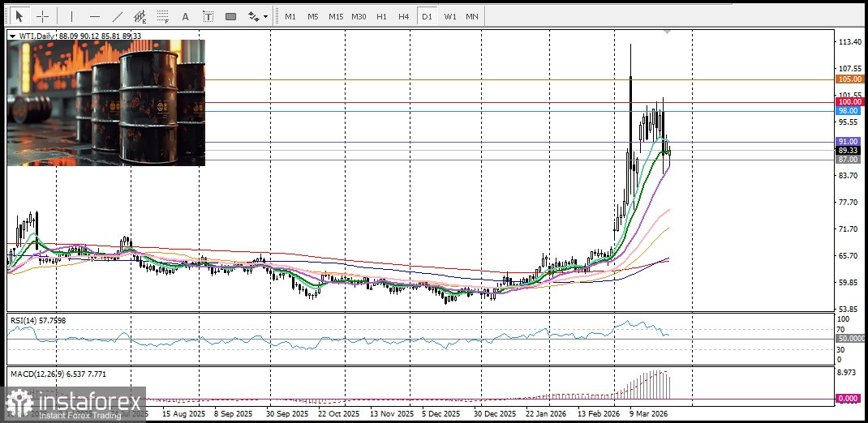868x423 pixels.
Task: Select the cursor arrow tool
Action: click(19, 16)
